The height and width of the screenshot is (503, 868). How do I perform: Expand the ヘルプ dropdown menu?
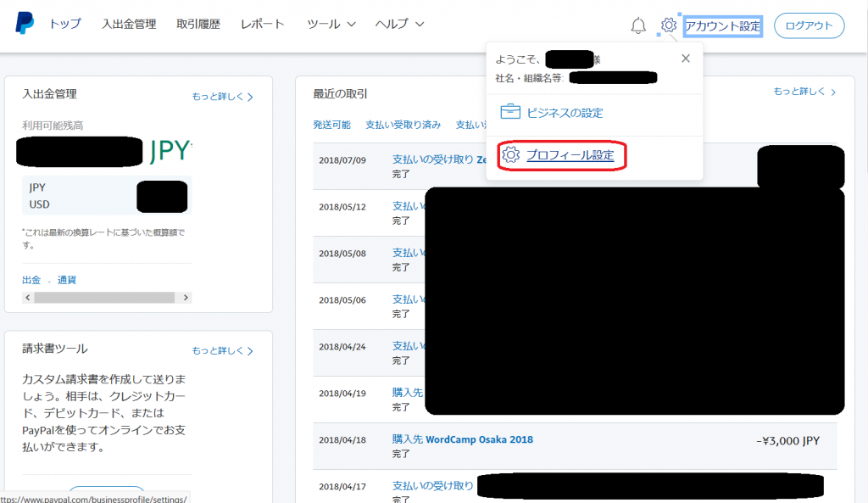[399, 25]
